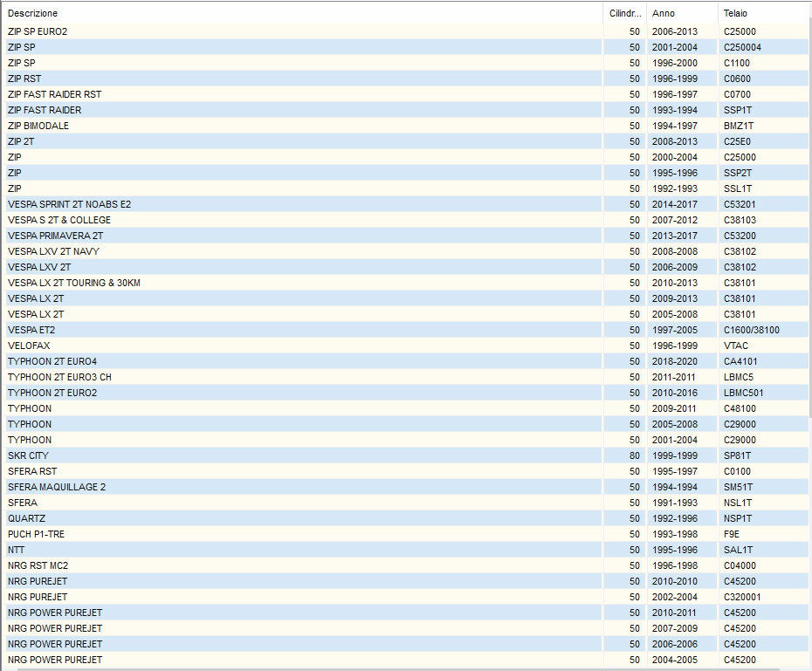This screenshot has height=671, width=812.
Task: Click the Cilindr... column header
Action: 624,14
